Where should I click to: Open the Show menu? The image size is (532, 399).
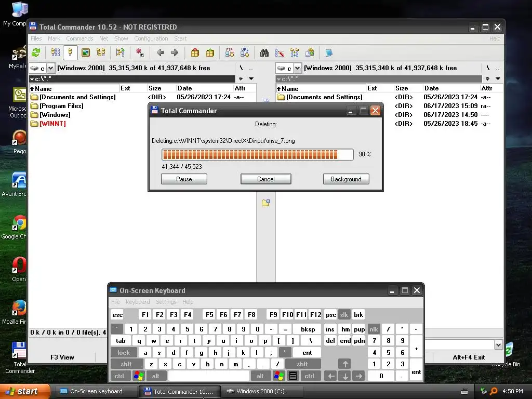pyautogui.click(x=121, y=38)
